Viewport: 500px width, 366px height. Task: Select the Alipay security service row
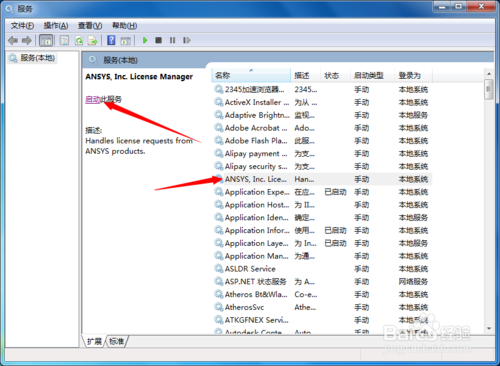(322, 166)
